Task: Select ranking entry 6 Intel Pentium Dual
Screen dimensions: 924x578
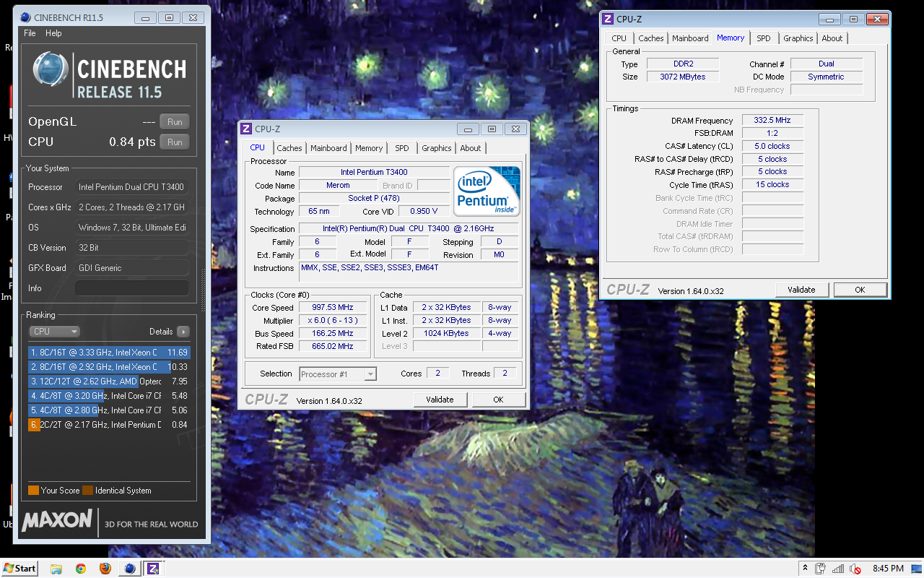Action: click(109, 425)
